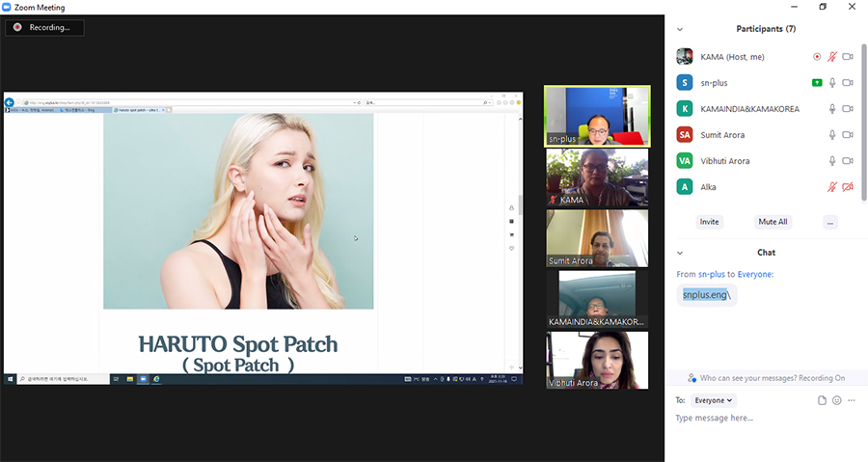The height and width of the screenshot is (462, 868).
Task: Toggle KAMA's camera icon in participants list
Action: click(848, 57)
